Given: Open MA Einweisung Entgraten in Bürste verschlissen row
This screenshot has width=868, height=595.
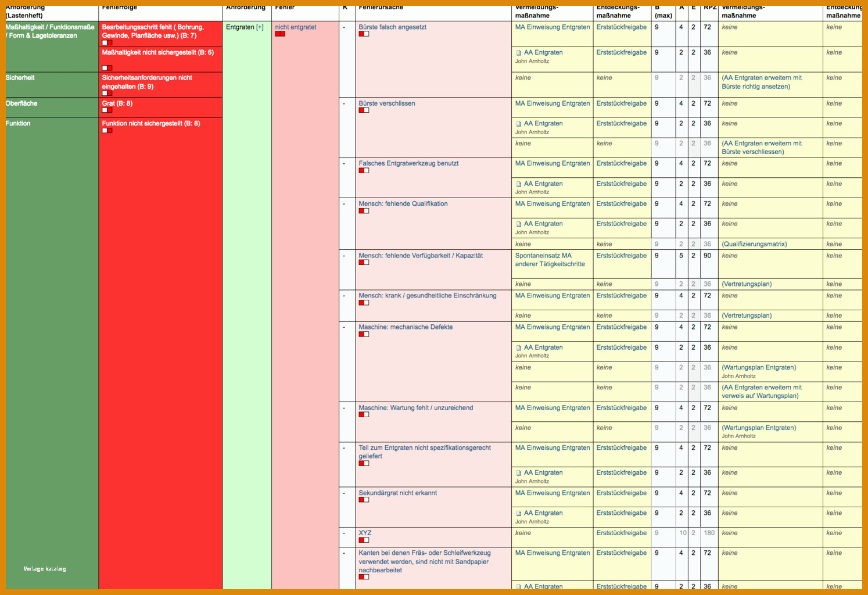Looking at the screenshot, I should [553, 103].
